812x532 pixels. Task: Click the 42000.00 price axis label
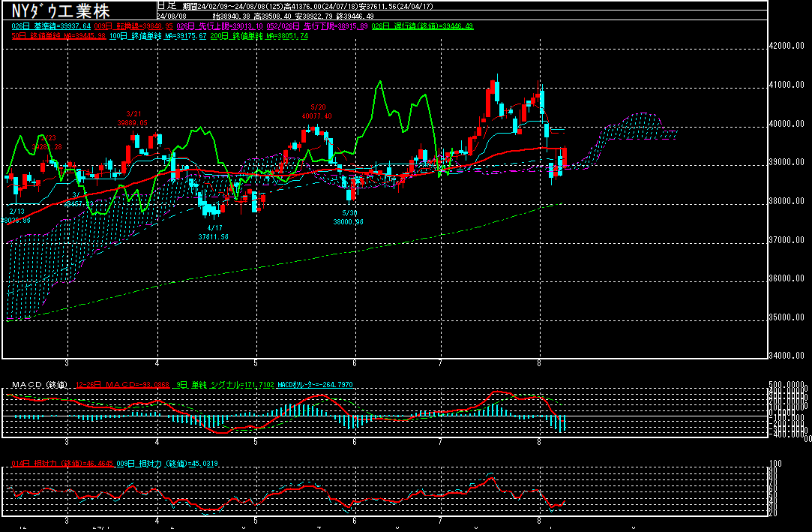787,46
